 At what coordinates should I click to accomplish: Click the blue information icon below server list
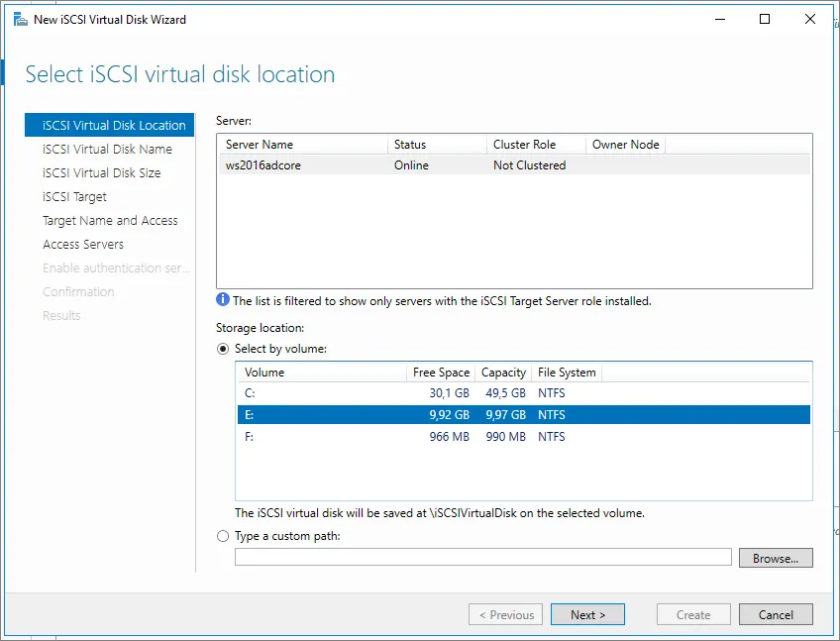click(x=223, y=300)
